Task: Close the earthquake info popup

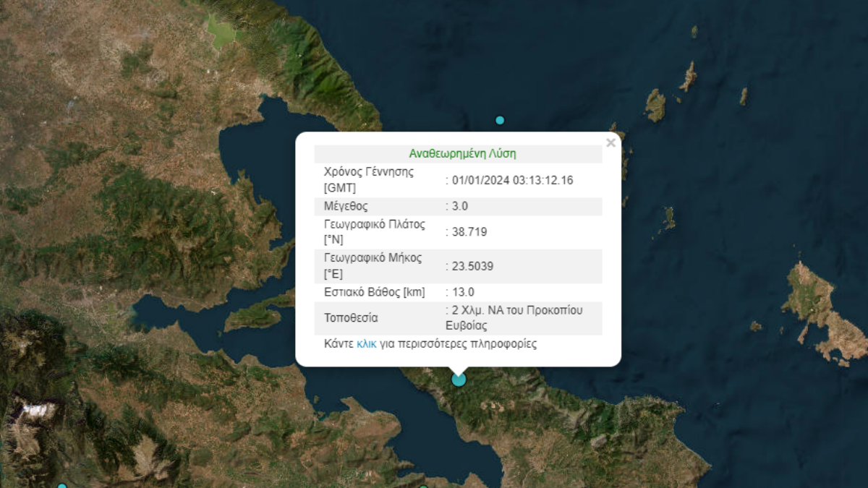Action: (x=610, y=143)
